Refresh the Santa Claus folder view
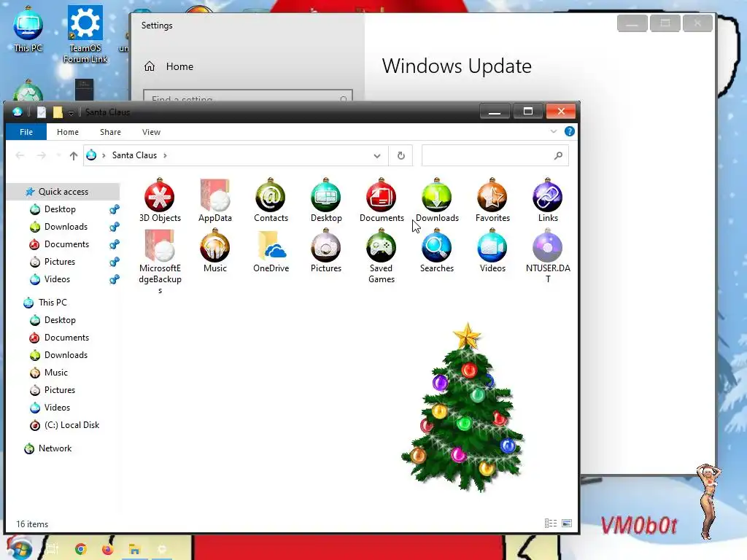 click(x=400, y=155)
